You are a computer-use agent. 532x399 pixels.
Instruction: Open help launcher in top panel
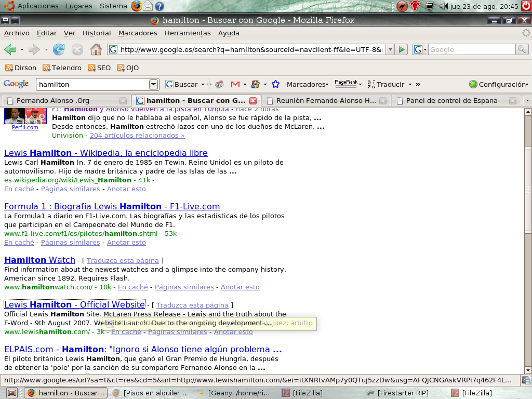pos(159,6)
